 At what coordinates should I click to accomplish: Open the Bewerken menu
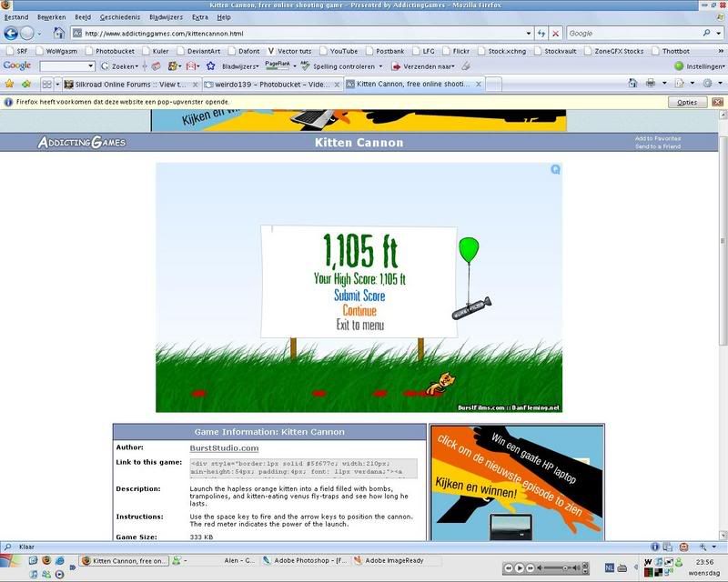[x=52, y=17]
